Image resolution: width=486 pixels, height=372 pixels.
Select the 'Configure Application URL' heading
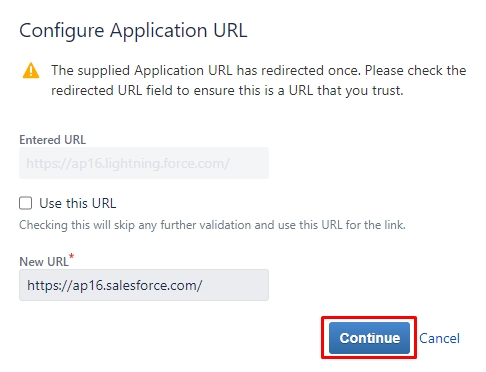click(x=133, y=31)
